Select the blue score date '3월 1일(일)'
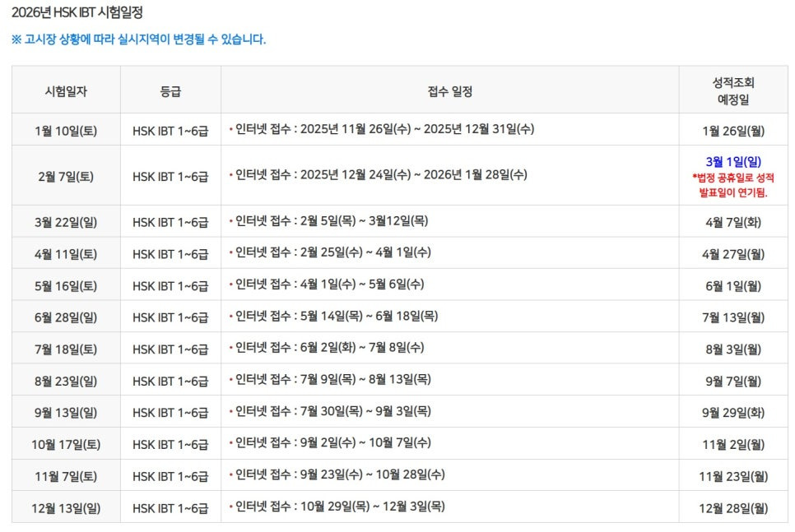The image size is (795, 532). (x=733, y=162)
